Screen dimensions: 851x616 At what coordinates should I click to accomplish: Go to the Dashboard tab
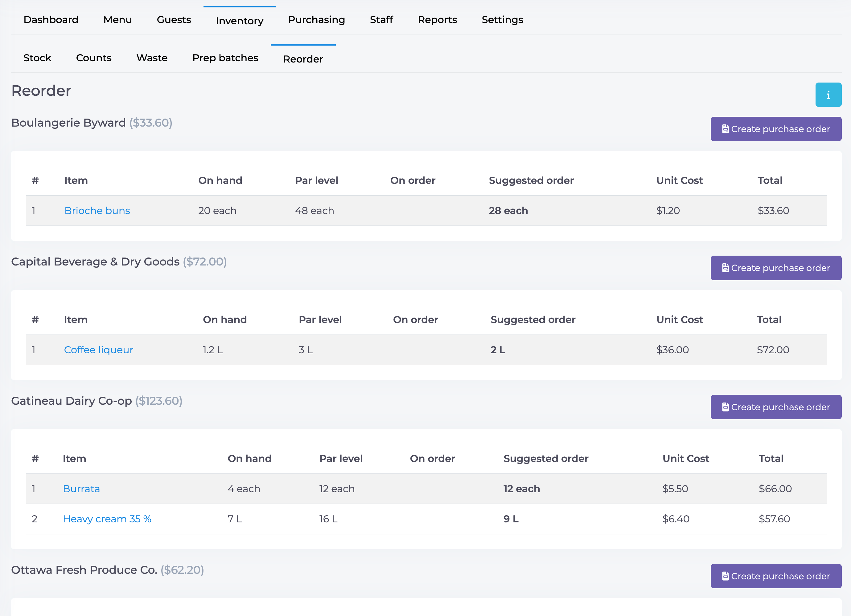pos(51,20)
